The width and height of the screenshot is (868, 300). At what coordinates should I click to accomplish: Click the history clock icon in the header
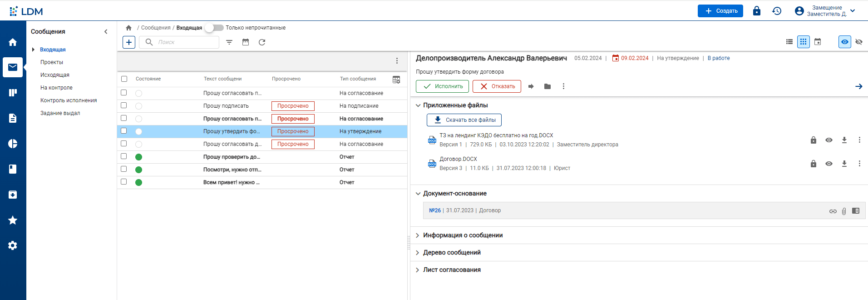point(777,11)
